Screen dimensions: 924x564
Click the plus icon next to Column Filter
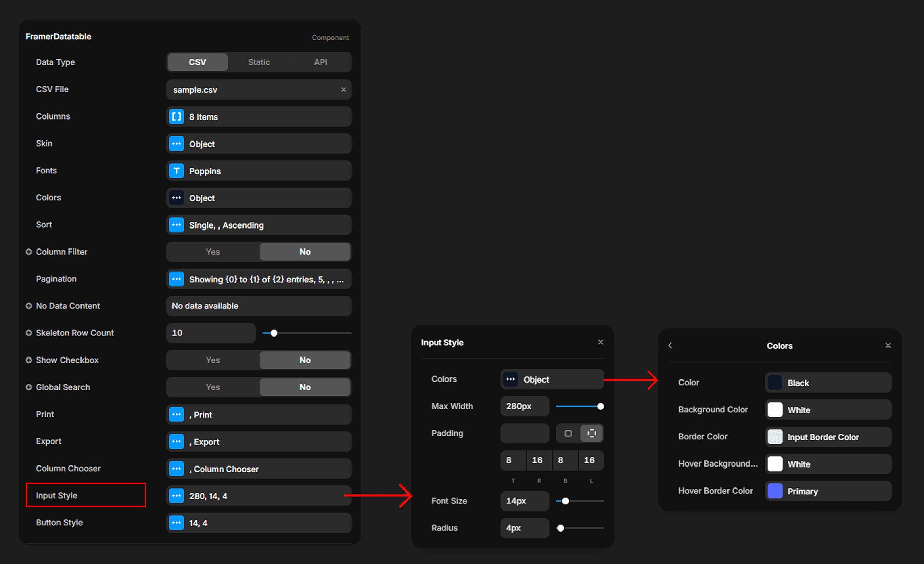click(29, 252)
